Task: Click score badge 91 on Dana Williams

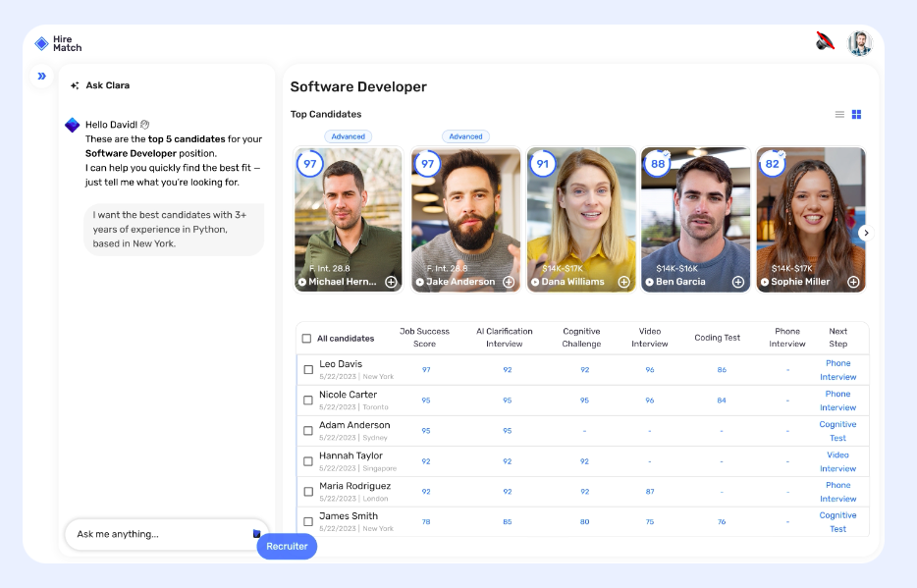Action: 542,164
